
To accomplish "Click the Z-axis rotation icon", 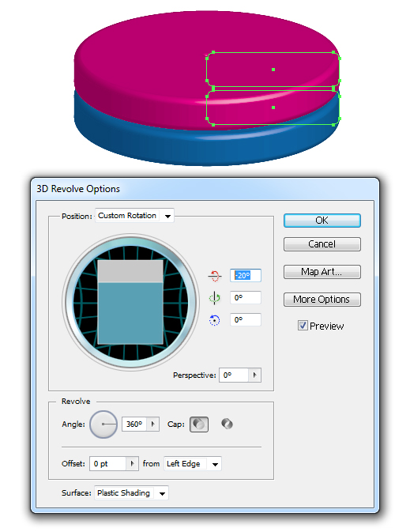I will [x=214, y=320].
